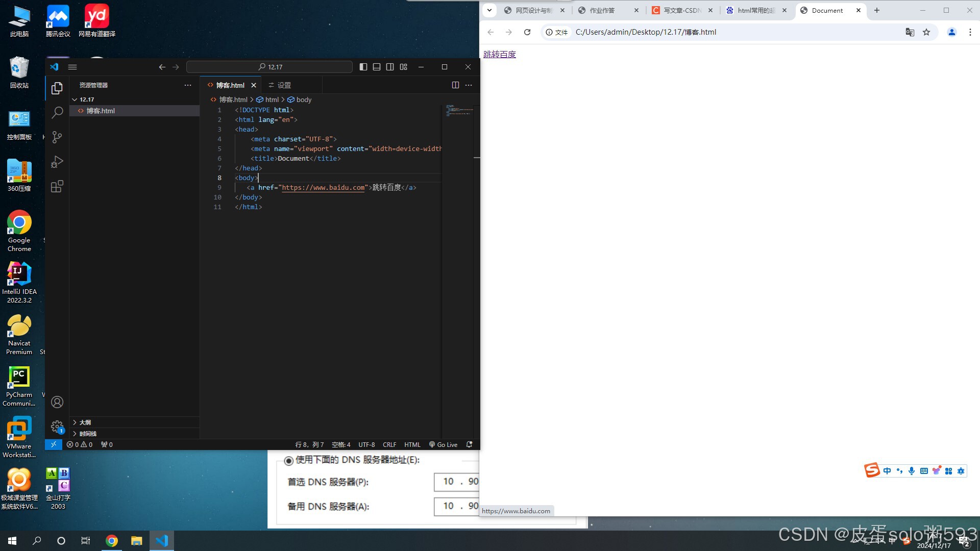Toggle the primary side bar layout icon
Viewport: 980px width, 551px height.
click(363, 67)
